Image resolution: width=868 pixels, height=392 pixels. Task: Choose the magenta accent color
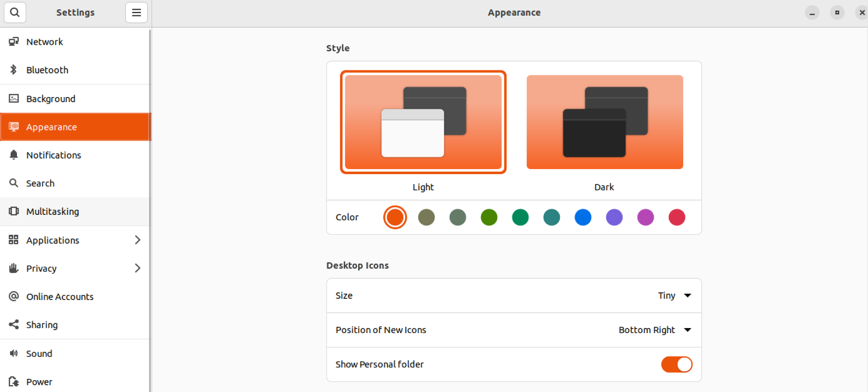(646, 217)
